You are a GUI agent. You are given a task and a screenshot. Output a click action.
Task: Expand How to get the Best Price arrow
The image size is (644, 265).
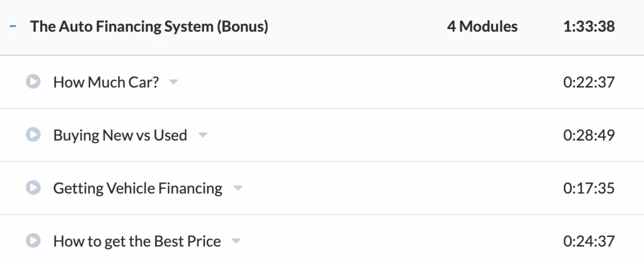point(236,241)
